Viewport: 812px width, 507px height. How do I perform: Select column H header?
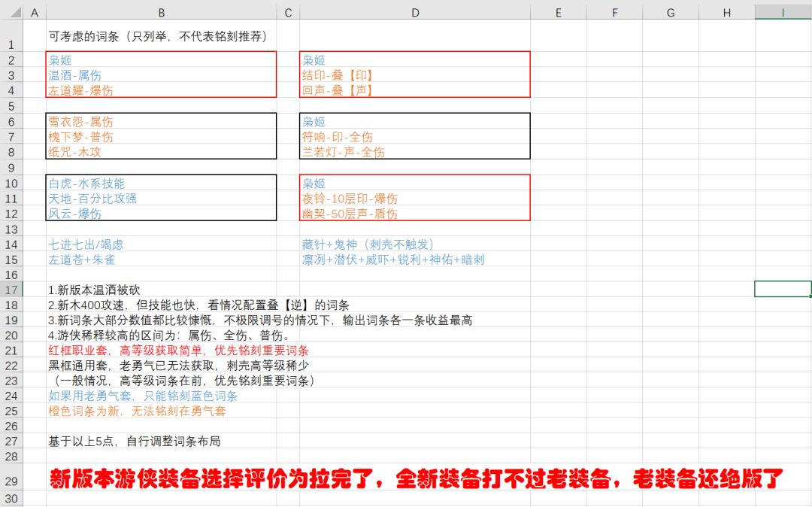726,13
